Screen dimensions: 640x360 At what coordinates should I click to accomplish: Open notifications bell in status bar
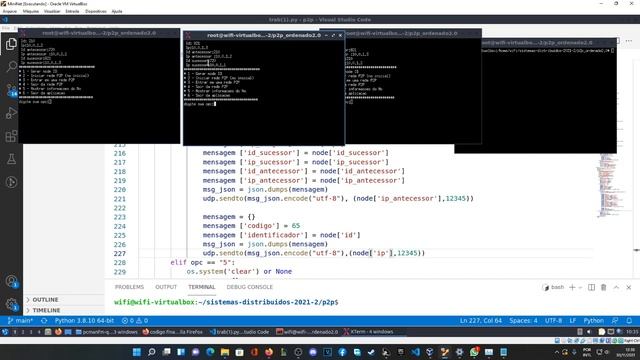pos(629,321)
